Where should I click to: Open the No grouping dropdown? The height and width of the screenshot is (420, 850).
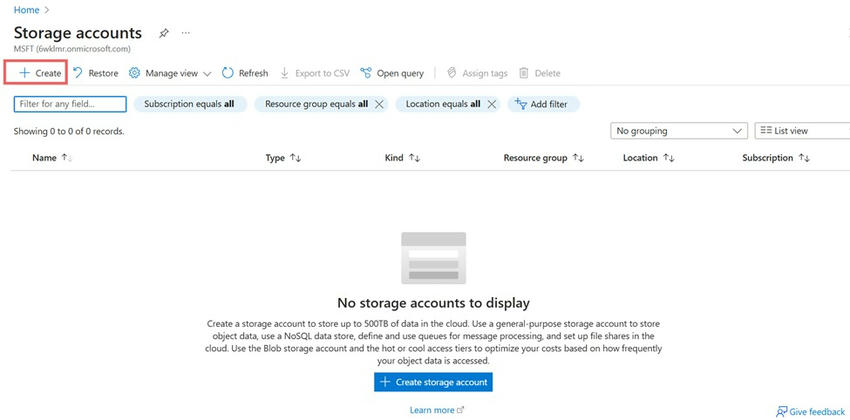coord(679,131)
